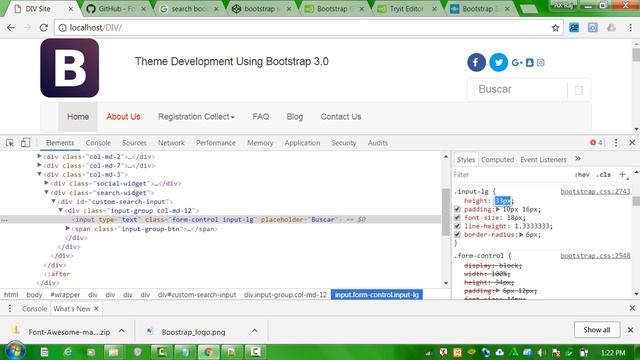Switch to the Computed styles tab
Image resolution: width=640 pixels, height=360 pixels.
[x=497, y=160]
